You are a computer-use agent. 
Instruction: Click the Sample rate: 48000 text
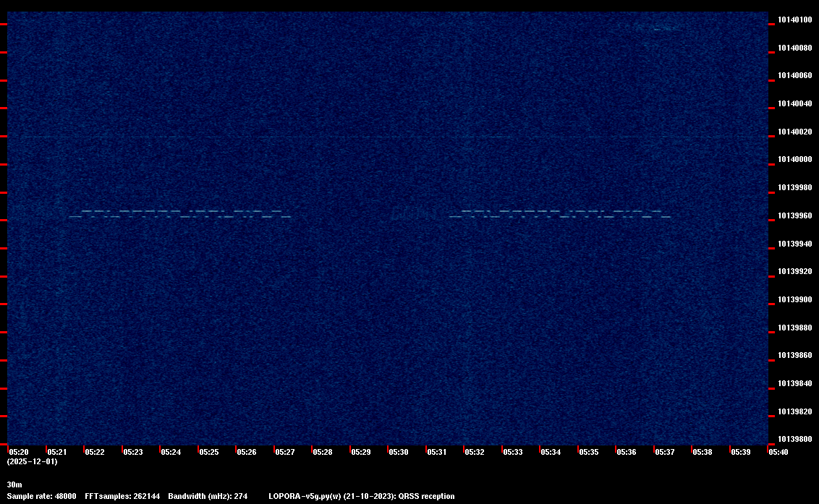click(x=42, y=496)
